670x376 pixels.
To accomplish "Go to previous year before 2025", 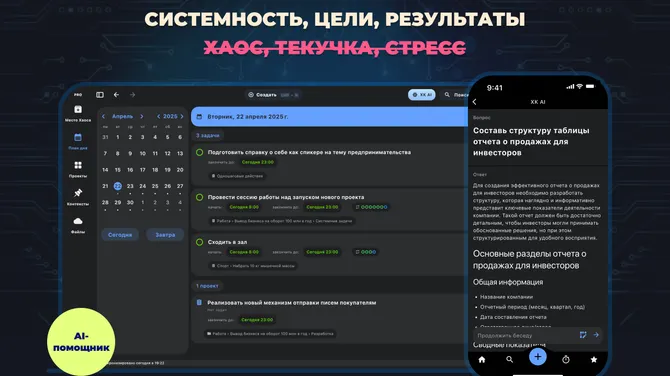I will (x=158, y=116).
